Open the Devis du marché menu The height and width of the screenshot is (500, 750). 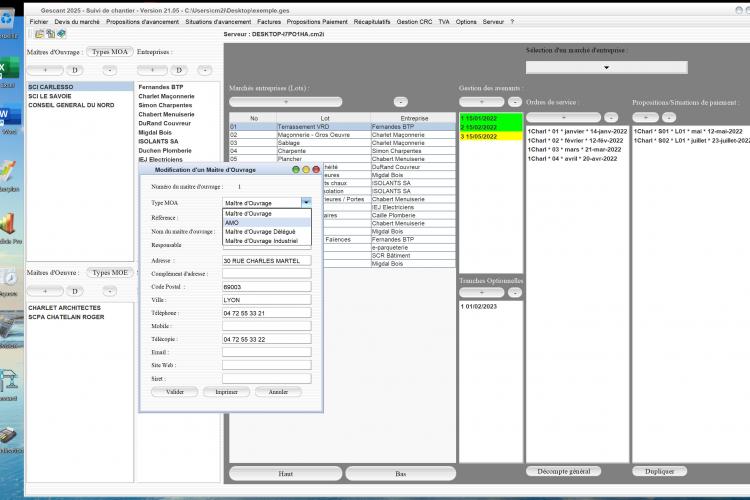pos(77,22)
